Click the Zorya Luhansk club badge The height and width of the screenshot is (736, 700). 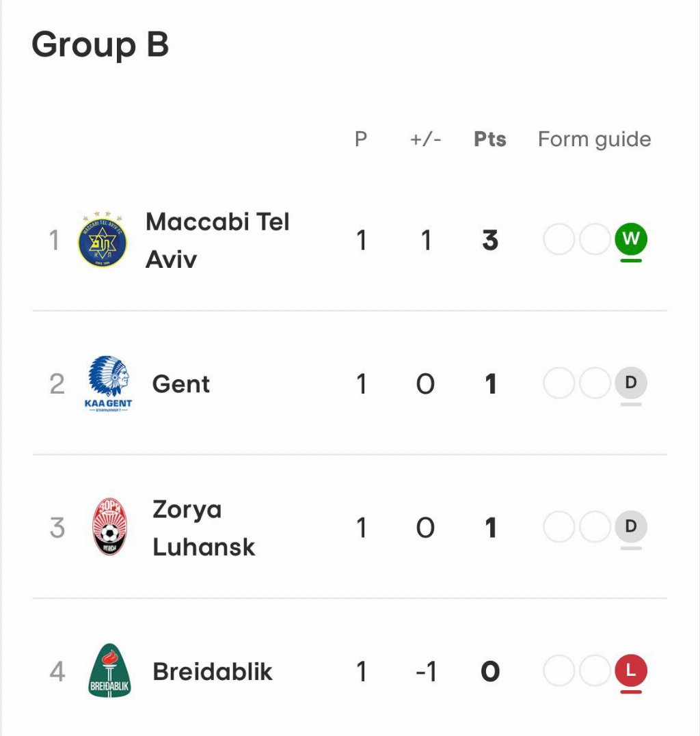pos(109,528)
